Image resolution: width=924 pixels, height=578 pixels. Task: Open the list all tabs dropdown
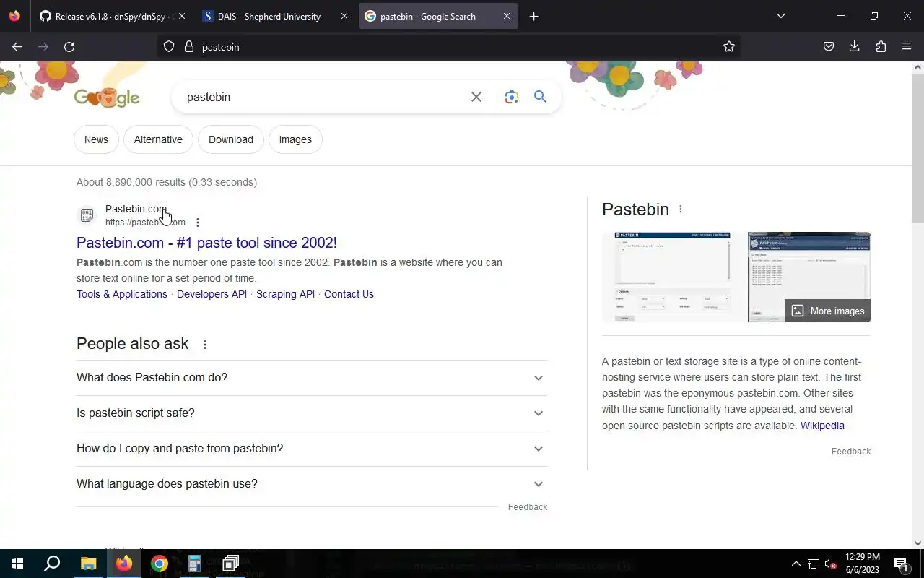(780, 16)
